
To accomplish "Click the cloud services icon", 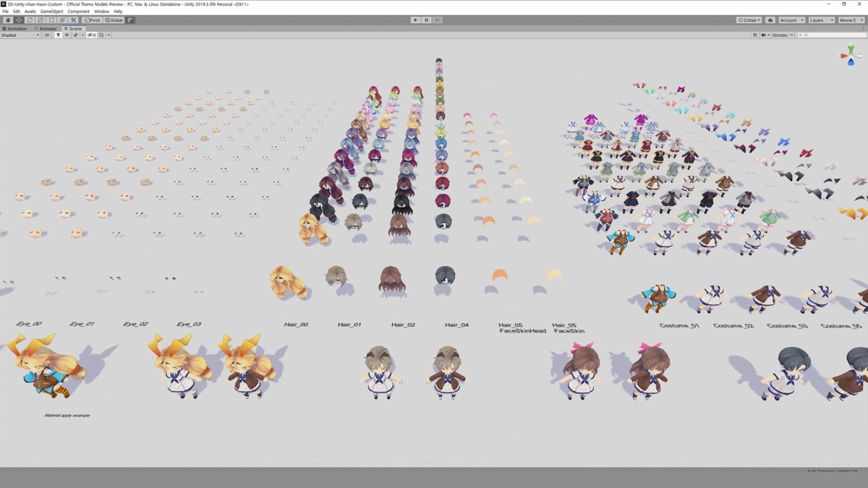I will click(x=770, y=20).
